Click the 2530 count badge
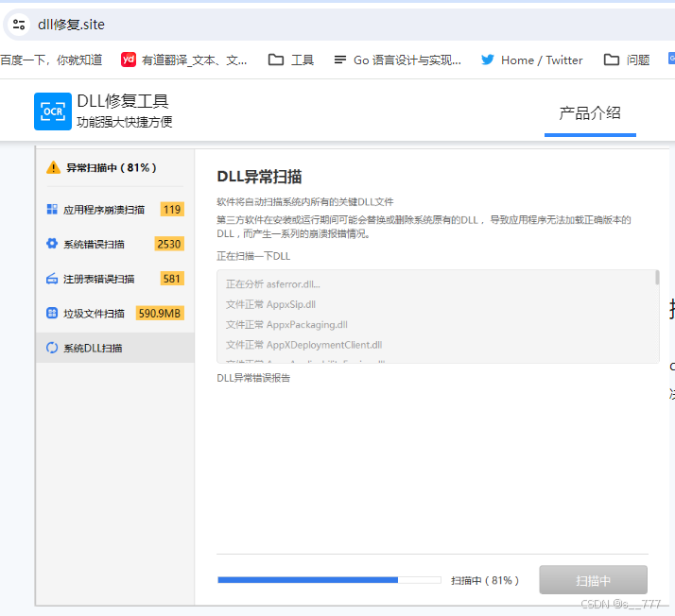 [169, 244]
